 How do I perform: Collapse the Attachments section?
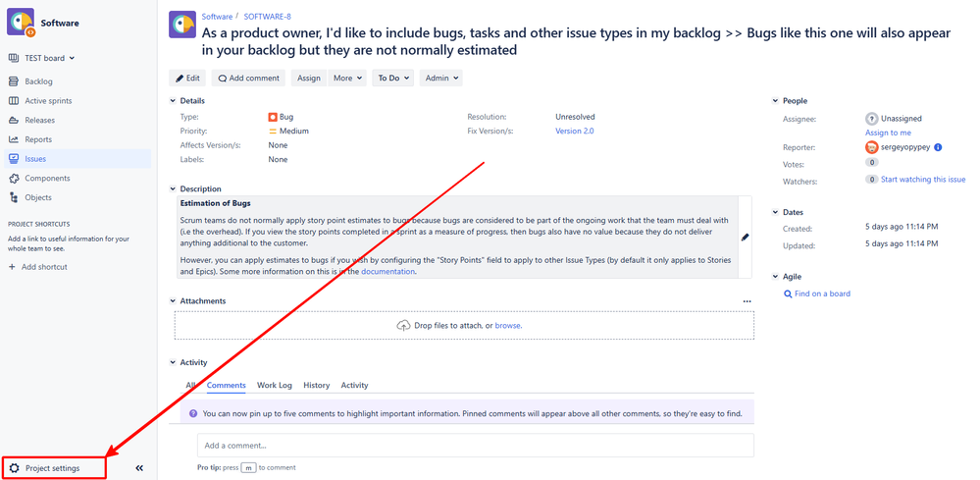click(x=173, y=301)
